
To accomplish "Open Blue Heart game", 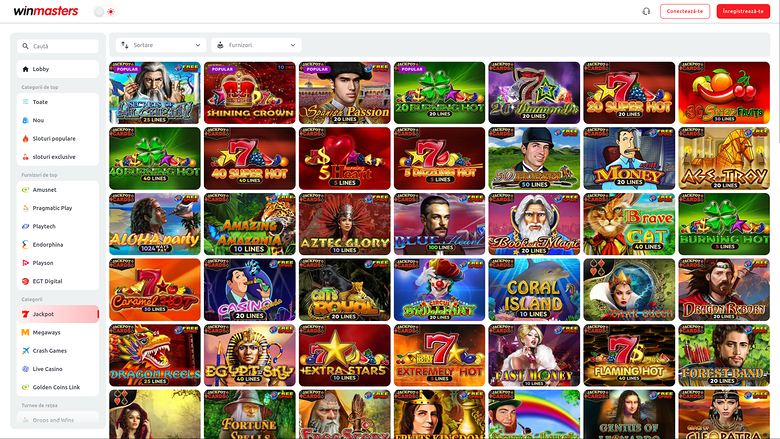I will pos(439,224).
